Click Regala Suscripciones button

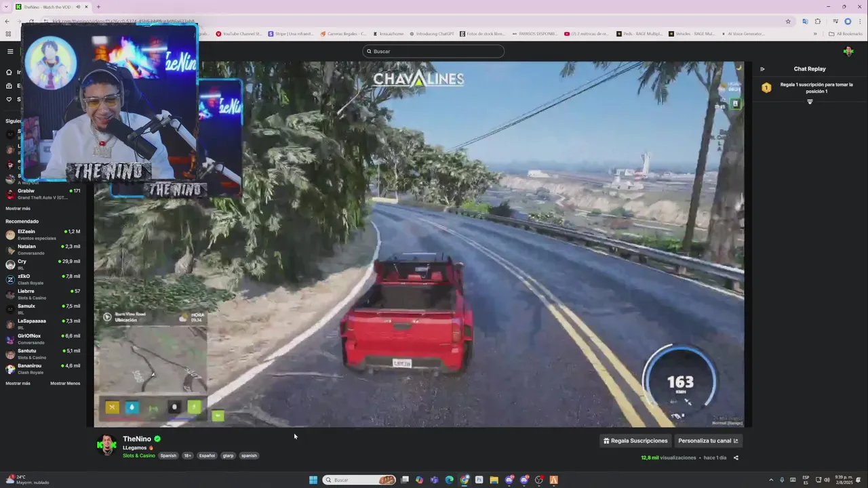click(x=635, y=441)
